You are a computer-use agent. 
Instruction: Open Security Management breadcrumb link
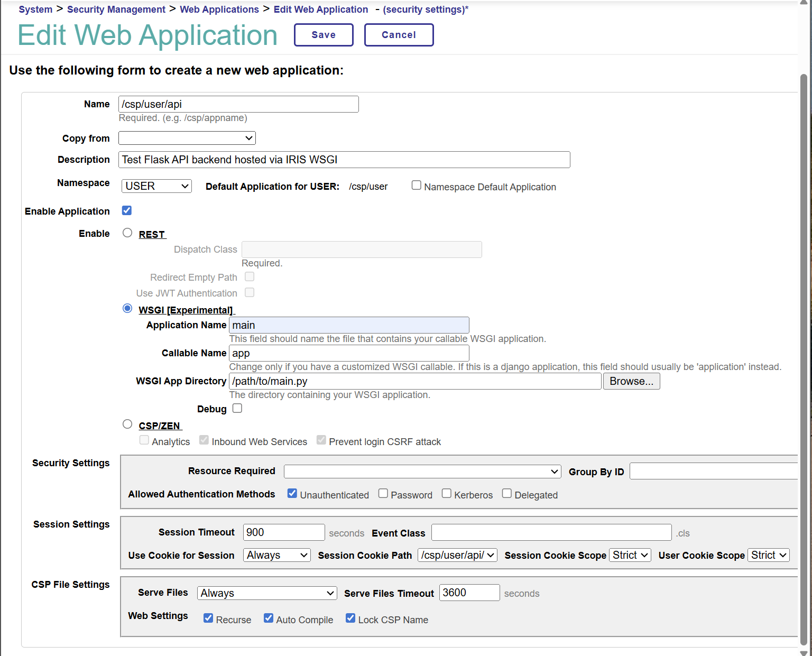point(116,10)
